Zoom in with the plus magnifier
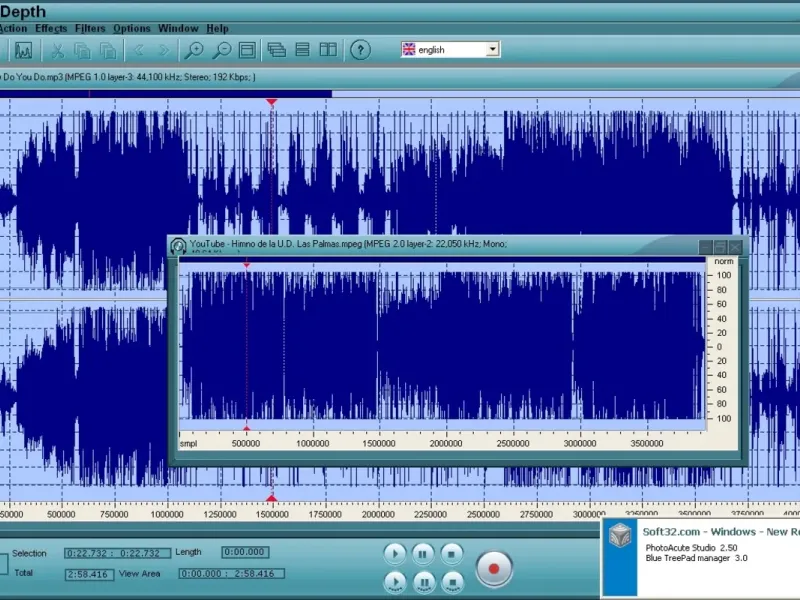Screen dimensions: 800x600 tap(194, 50)
